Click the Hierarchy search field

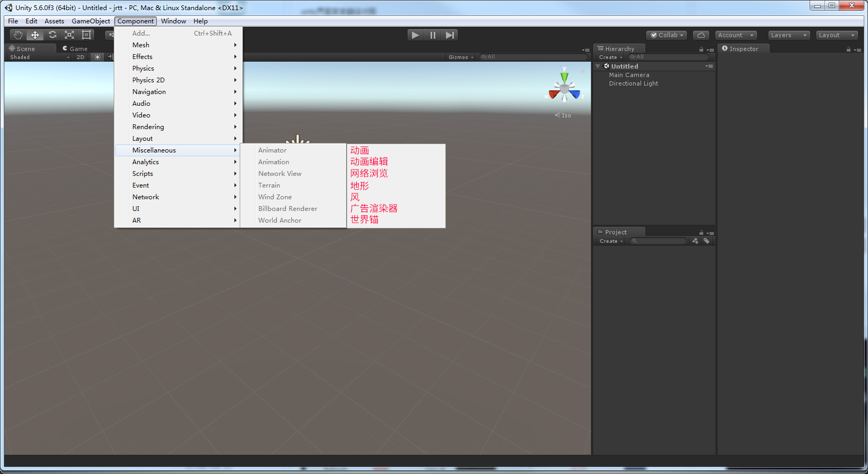click(x=670, y=57)
